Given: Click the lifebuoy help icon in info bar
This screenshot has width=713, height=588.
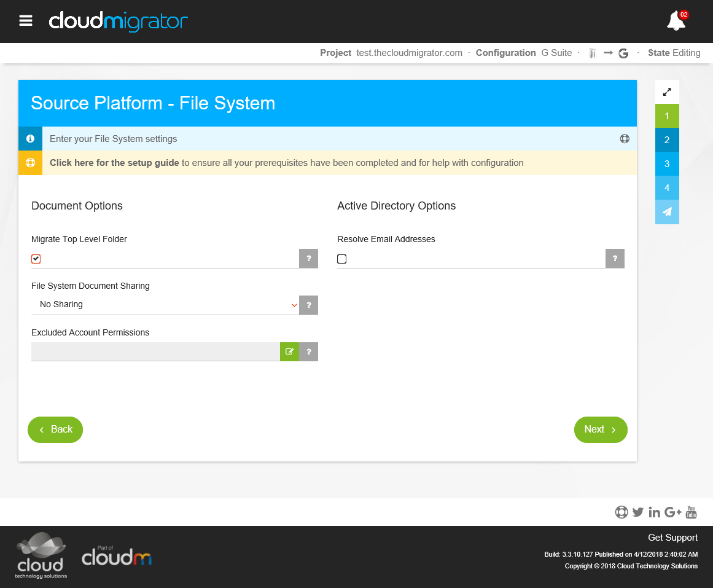Looking at the screenshot, I should 625,139.
